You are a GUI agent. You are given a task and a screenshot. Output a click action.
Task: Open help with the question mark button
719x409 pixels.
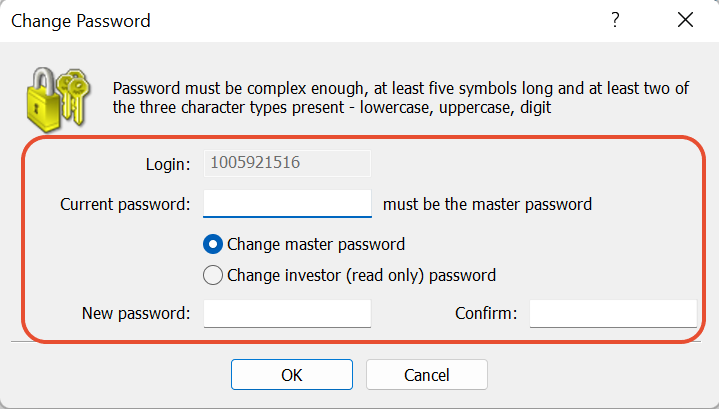(x=615, y=20)
